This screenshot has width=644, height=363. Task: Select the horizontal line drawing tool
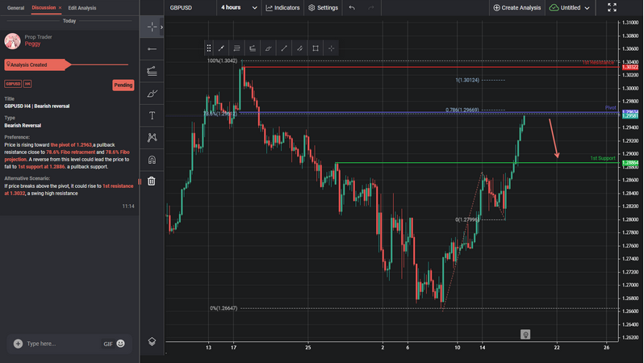coord(152,49)
